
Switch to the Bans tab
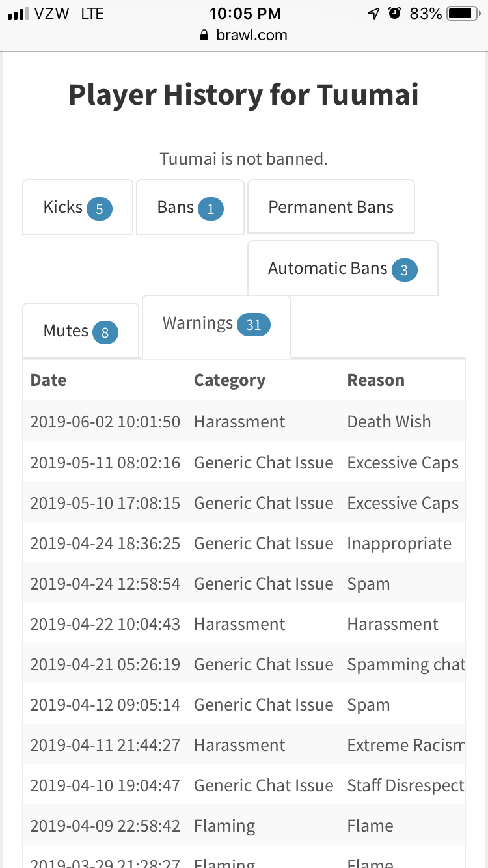(190, 208)
